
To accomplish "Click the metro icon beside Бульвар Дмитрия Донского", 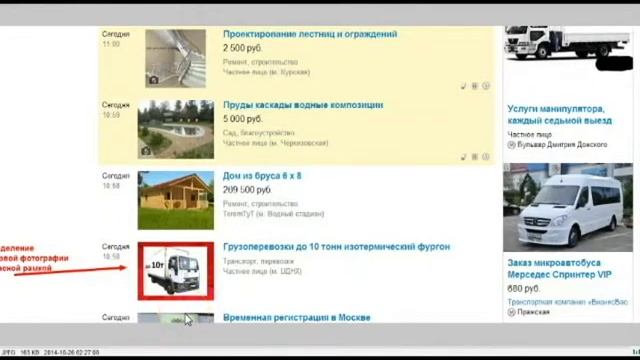I will point(511,145).
